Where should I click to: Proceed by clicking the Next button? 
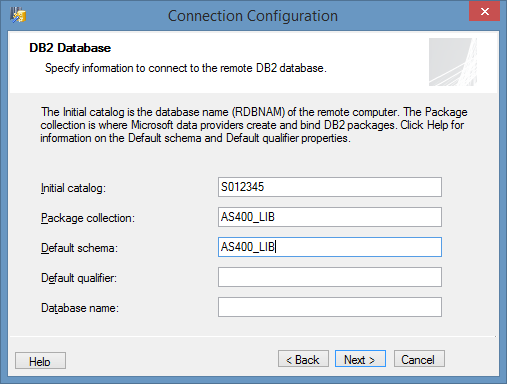coord(360,359)
